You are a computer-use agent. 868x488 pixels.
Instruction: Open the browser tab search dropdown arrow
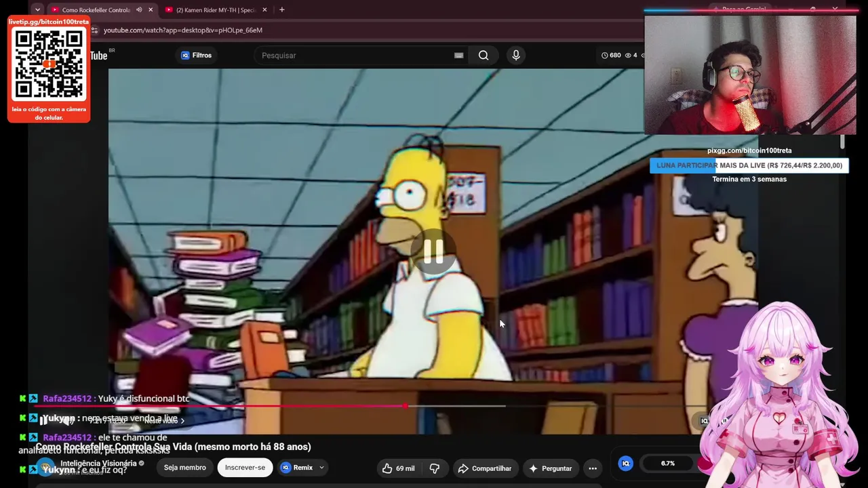pyautogui.click(x=37, y=9)
